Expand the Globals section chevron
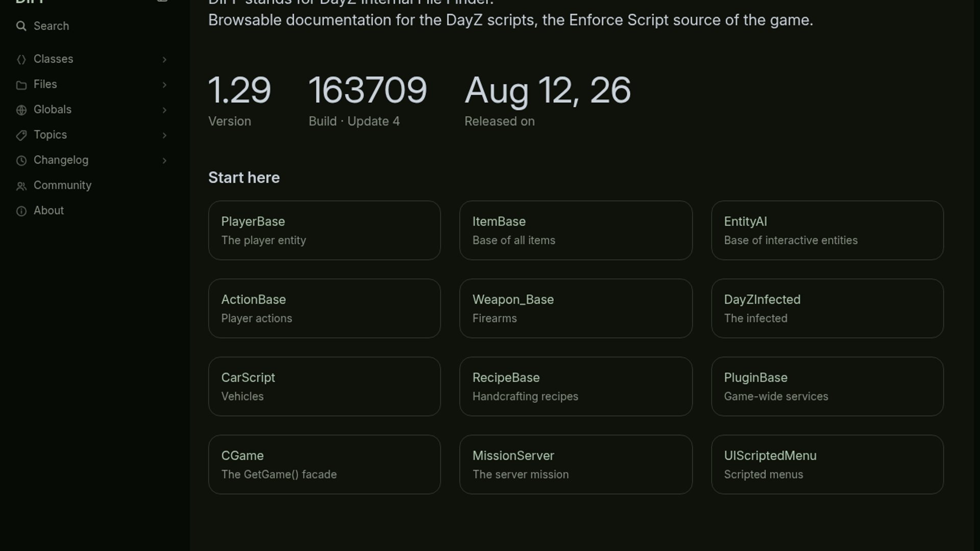Image resolution: width=980 pixels, height=551 pixels. (x=164, y=110)
